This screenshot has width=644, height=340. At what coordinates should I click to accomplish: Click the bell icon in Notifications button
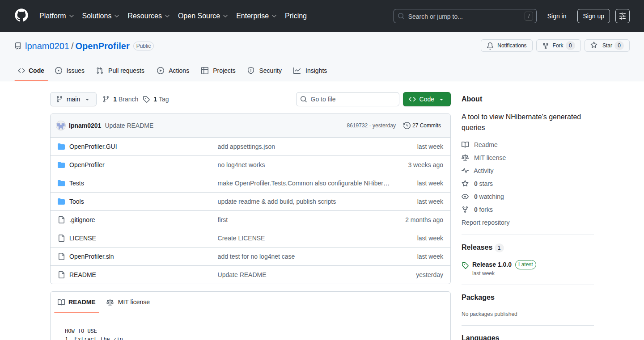click(x=490, y=46)
